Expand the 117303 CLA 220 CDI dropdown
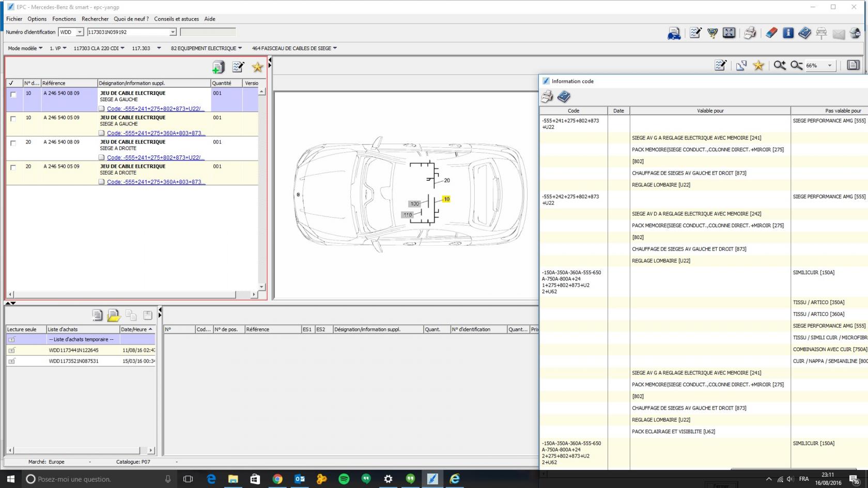This screenshot has width=868, height=488. (x=99, y=48)
